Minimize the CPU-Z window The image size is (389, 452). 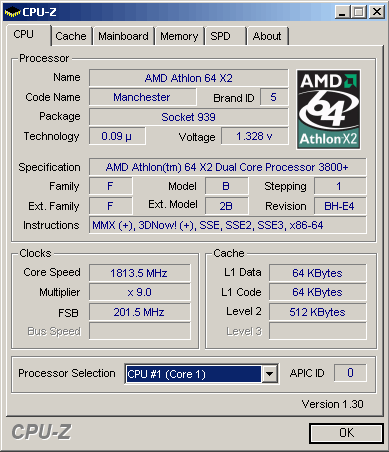pos(342,12)
